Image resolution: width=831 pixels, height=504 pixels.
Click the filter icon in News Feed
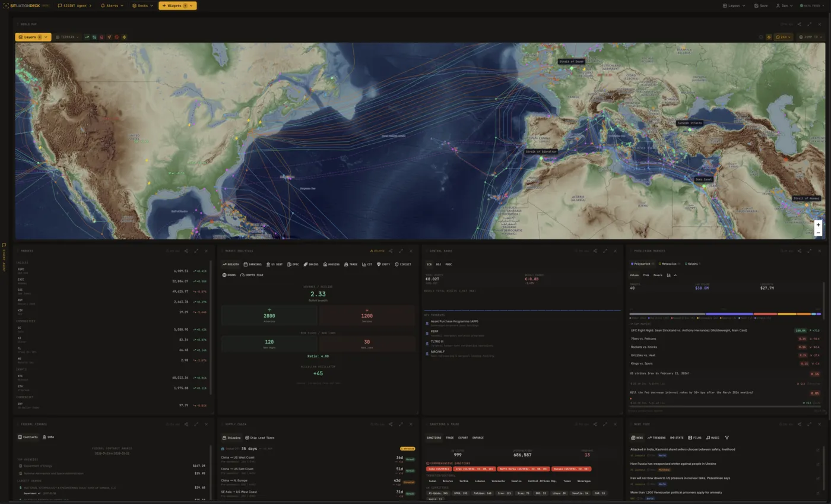[727, 438]
